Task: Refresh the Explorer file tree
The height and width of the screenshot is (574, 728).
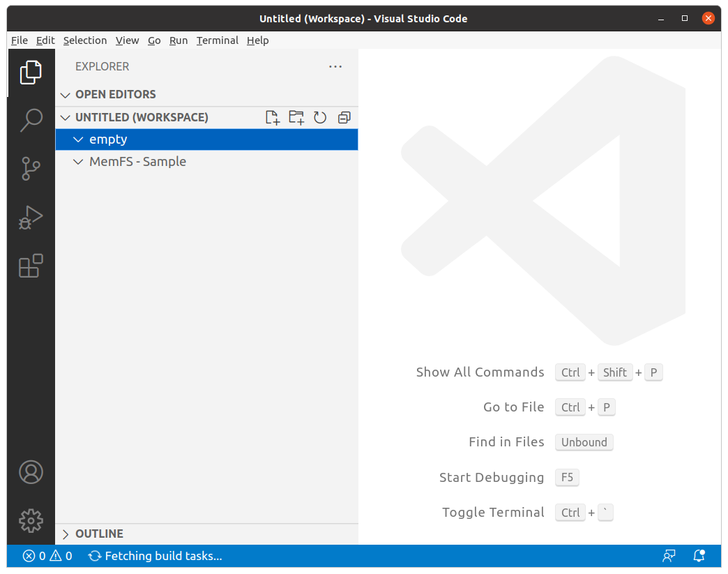Action: 320,117
